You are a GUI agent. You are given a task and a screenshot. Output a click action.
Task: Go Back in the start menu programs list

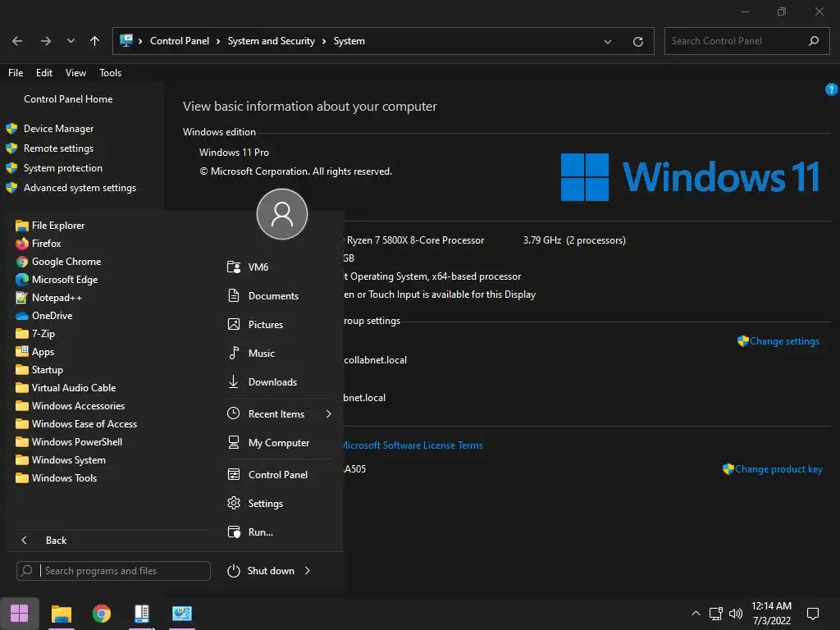click(x=56, y=541)
